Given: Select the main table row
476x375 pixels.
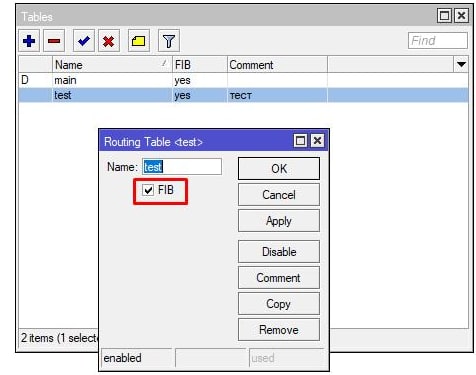Looking at the screenshot, I should pos(243,80).
